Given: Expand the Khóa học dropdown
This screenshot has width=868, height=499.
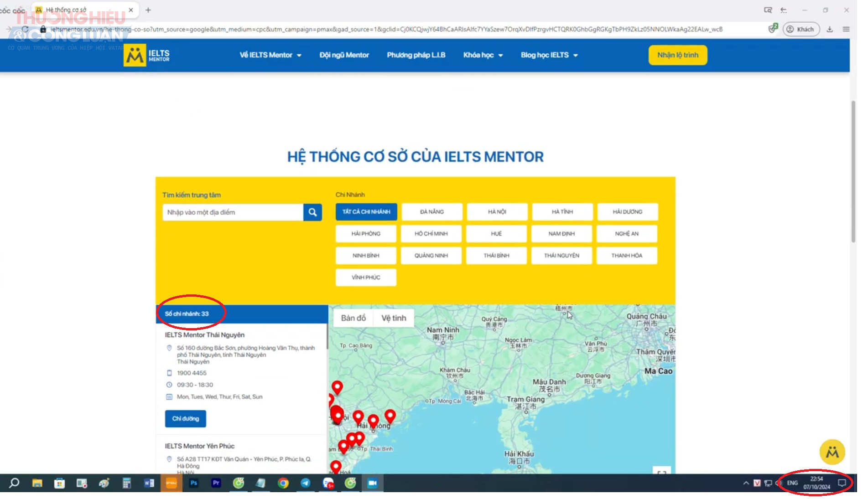Looking at the screenshot, I should click(x=483, y=55).
